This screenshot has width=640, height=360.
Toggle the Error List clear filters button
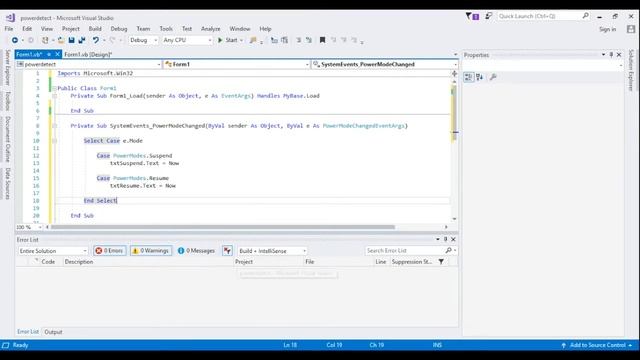tap(227, 251)
